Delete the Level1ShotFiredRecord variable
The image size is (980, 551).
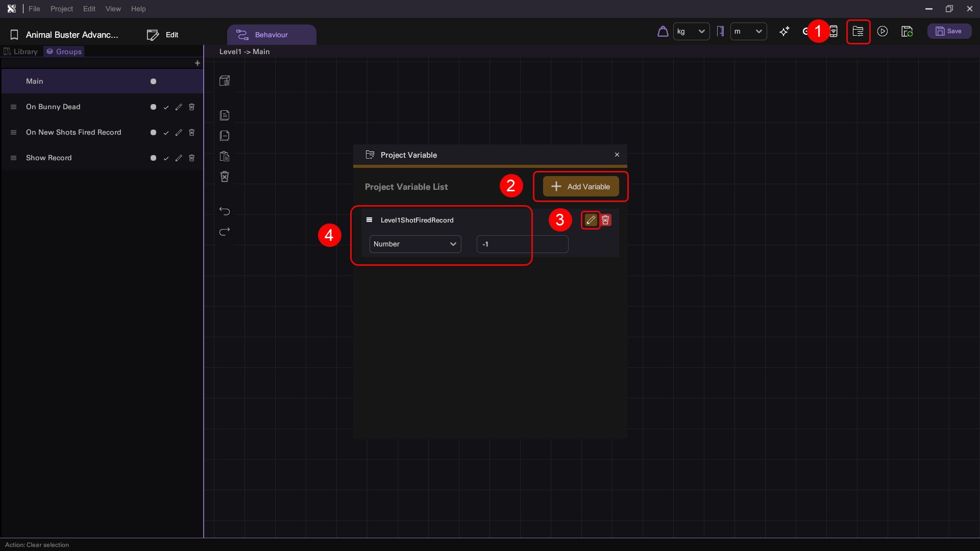coord(606,220)
